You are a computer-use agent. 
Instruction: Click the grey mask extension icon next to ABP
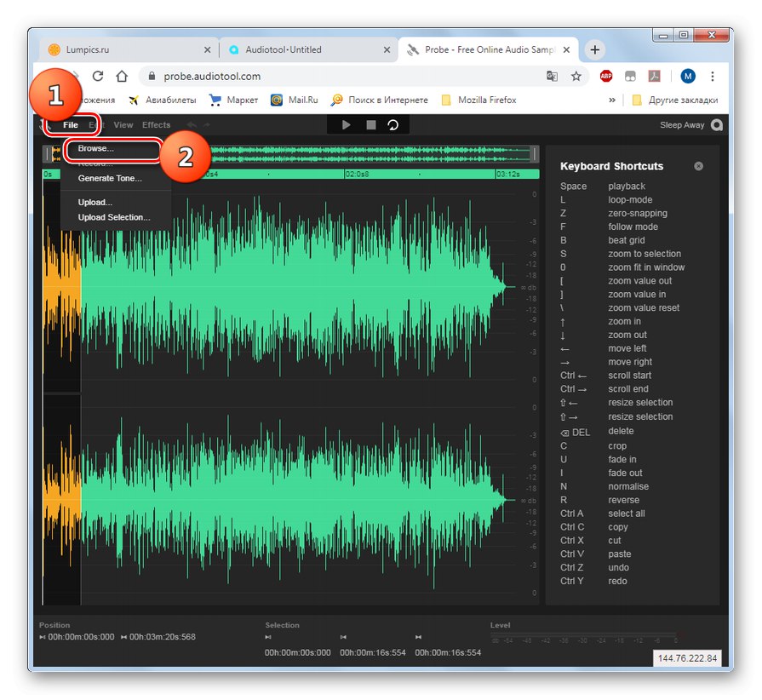[630, 77]
